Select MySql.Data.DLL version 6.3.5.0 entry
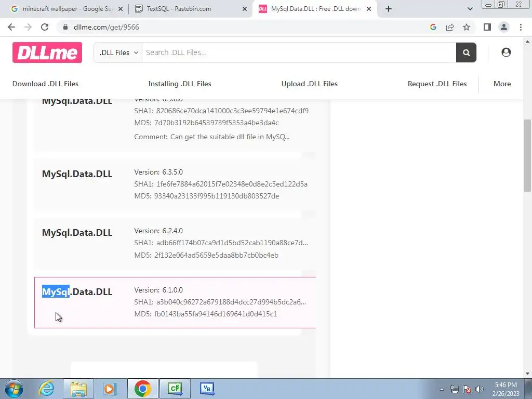The image size is (532, 399). pos(175,184)
